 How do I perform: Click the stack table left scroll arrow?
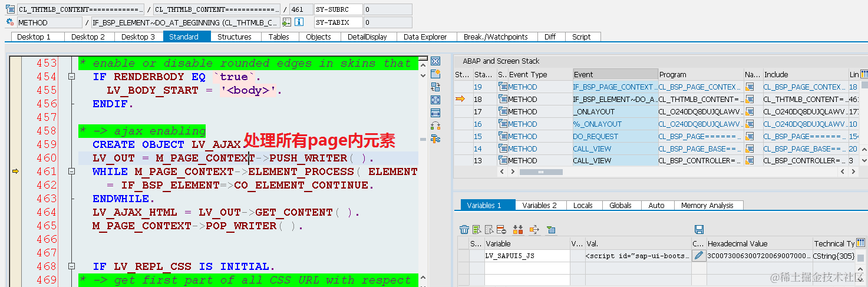pos(502,171)
